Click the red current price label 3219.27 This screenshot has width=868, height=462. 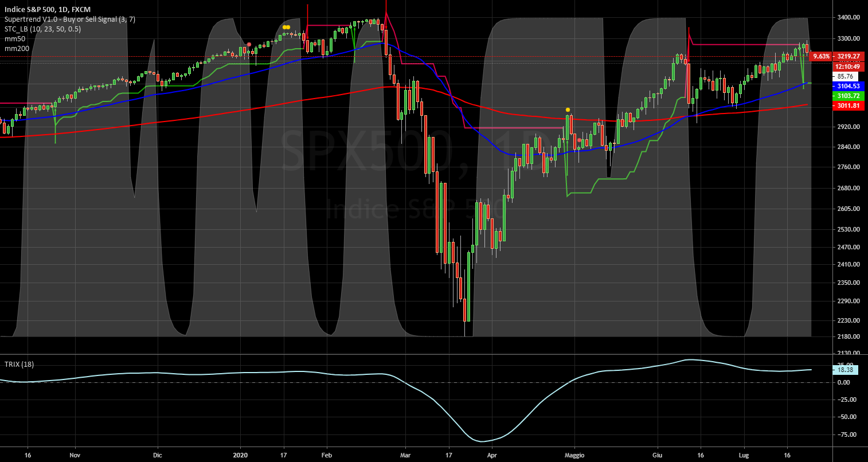click(x=848, y=56)
